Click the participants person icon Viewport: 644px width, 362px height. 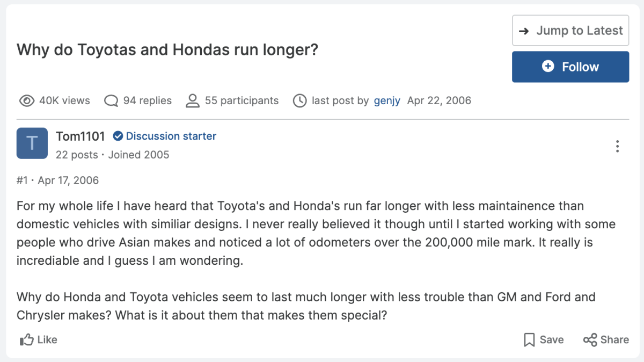pos(192,100)
